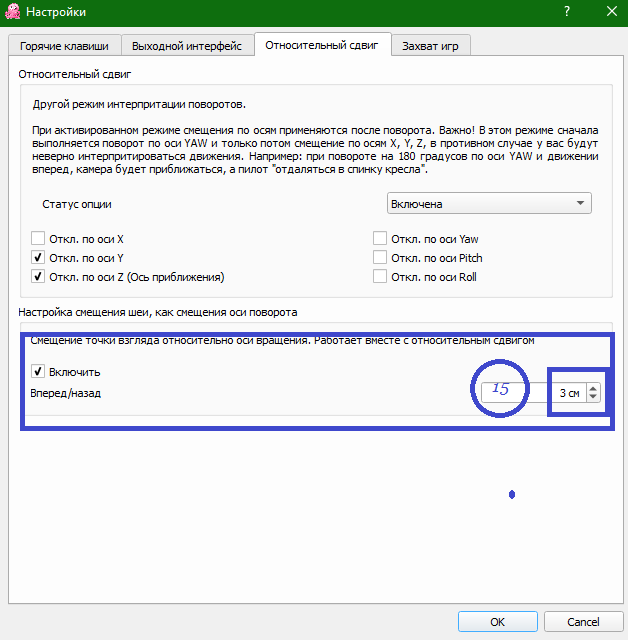
Task: Uncheck Откл. по оси Z (Ось приближения)
Action: click(x=38, y=276)
